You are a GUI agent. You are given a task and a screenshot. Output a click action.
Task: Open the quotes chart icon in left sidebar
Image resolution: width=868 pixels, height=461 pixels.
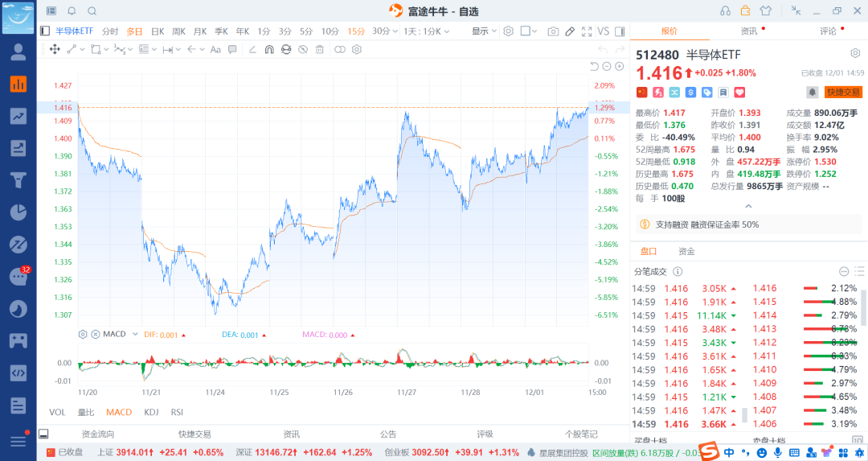pyautogui.click(x=18, y=84)
